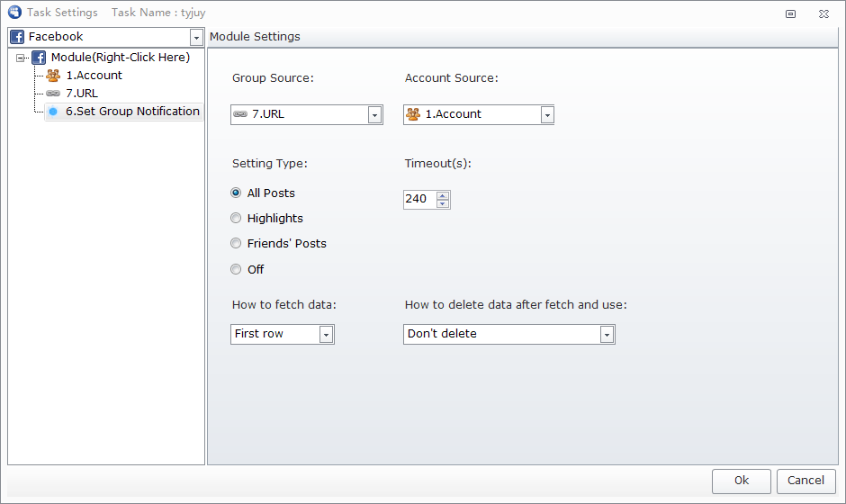Select the Friends' Posts radio option

coord(236,243)
